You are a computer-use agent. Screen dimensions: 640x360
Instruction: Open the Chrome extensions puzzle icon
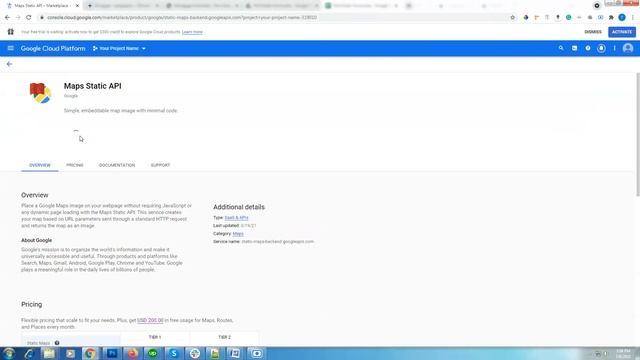(x=611, y=18)
